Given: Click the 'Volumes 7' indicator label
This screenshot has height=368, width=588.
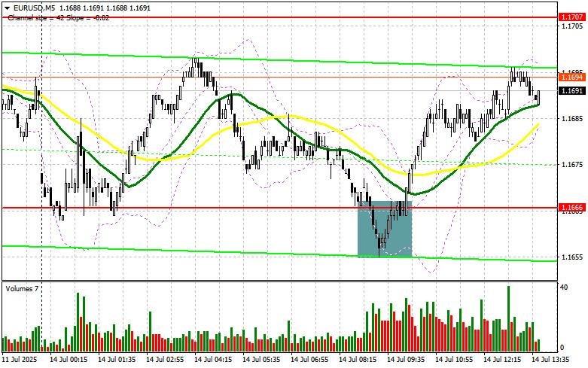Looking at the screenshot, I should [x=21, y=288].
